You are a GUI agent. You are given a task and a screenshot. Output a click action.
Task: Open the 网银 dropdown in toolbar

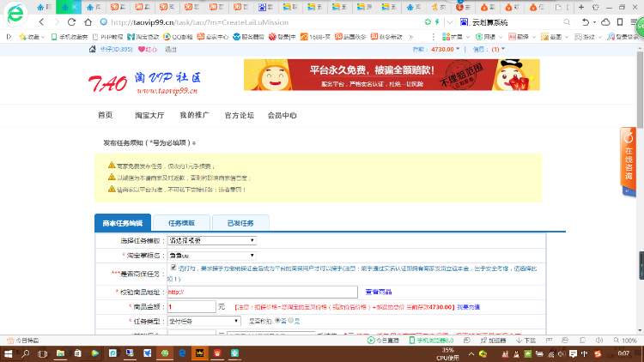coord(489,37)
